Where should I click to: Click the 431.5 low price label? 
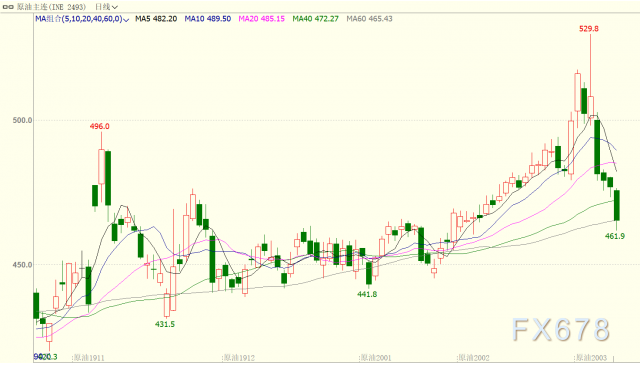[x=165, y=324]
